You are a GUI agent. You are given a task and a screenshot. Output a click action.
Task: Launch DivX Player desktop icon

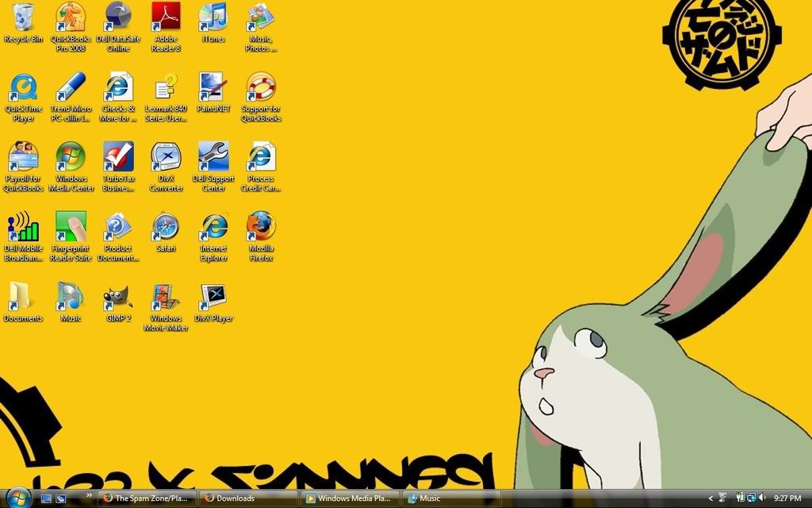(213, 302)
